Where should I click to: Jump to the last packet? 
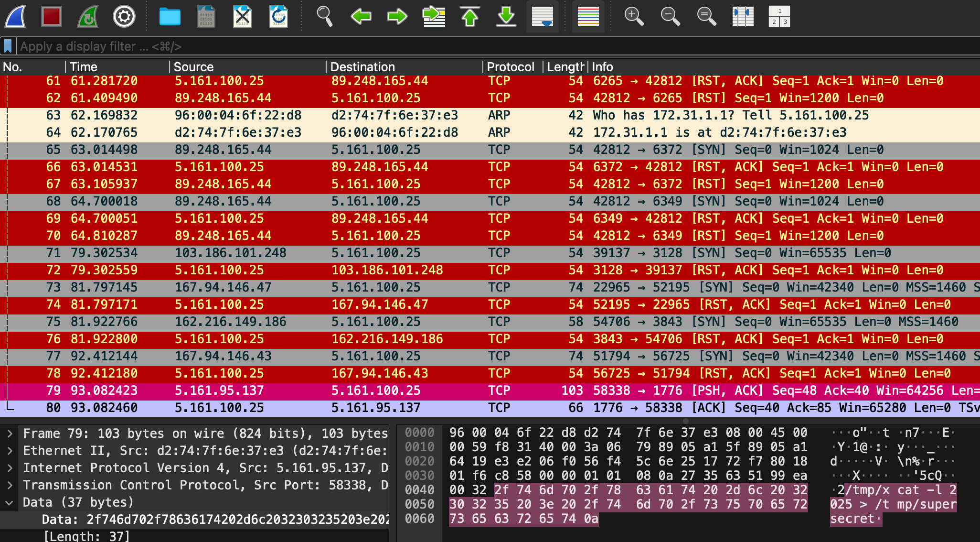506,17
